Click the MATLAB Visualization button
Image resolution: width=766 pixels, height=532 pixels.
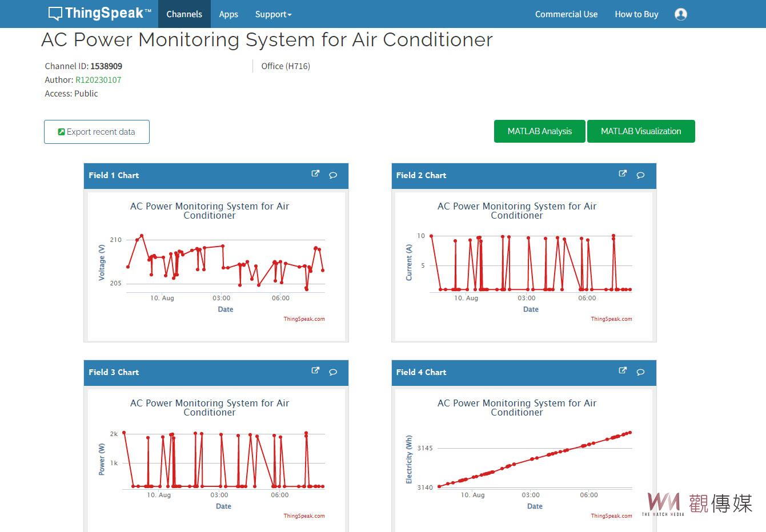pos(640,131)
